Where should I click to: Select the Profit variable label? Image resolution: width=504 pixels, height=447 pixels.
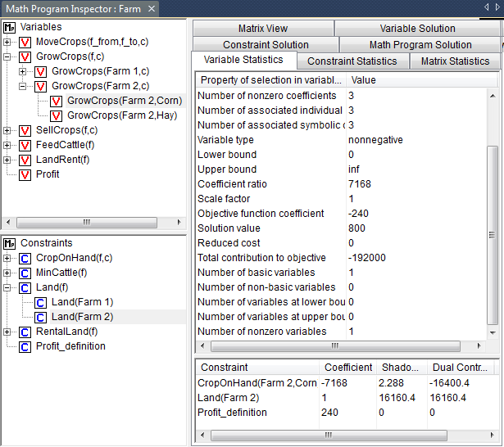pos(48,174)
